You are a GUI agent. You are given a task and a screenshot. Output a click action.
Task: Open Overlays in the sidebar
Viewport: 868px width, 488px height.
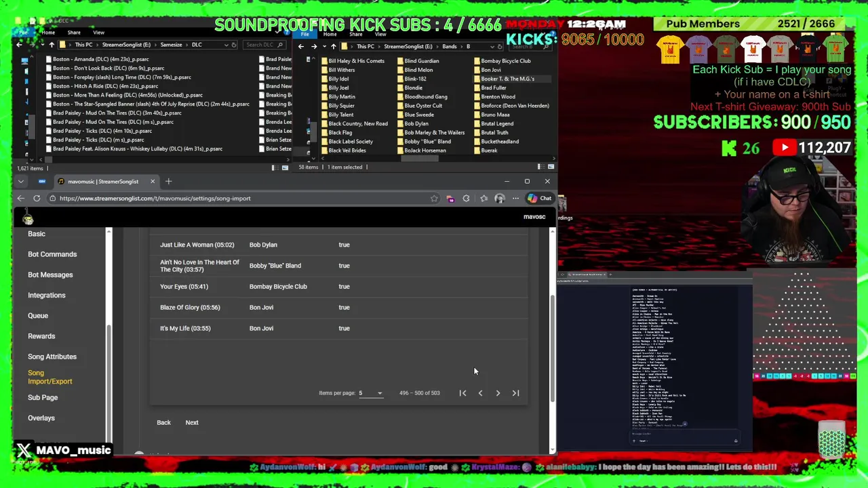[x=41, y=418]
